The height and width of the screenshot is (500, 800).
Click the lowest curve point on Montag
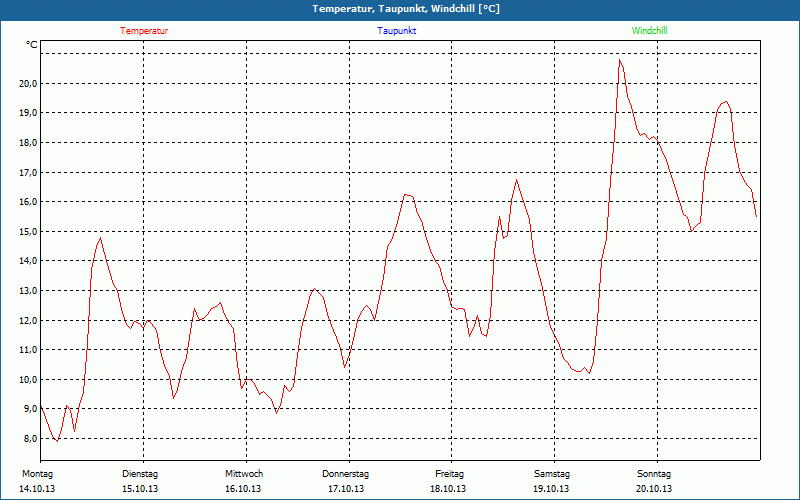(x=57, y=441)
